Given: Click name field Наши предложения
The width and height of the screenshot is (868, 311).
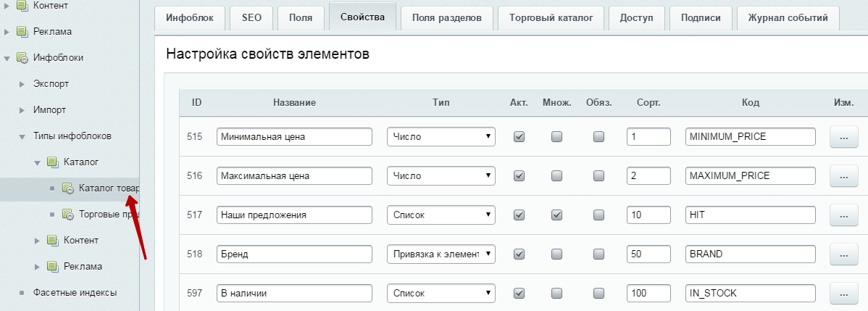Looking at the screenshot, I should click(x=294, y=215).
